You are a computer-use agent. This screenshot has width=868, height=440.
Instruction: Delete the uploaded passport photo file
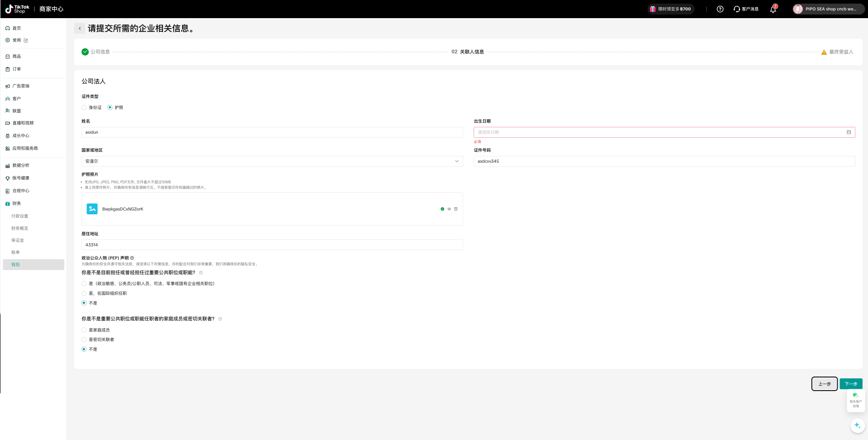coord(456,209)
